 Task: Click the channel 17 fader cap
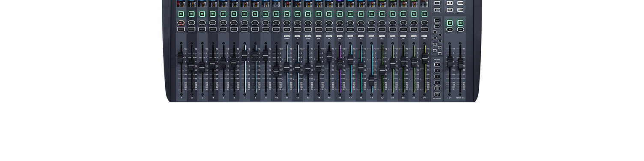(350, 59)
